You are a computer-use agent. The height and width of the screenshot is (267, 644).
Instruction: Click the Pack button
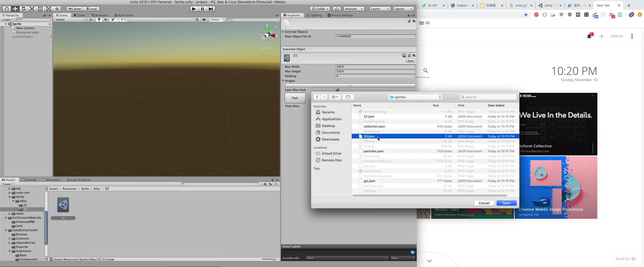(295, 98)
